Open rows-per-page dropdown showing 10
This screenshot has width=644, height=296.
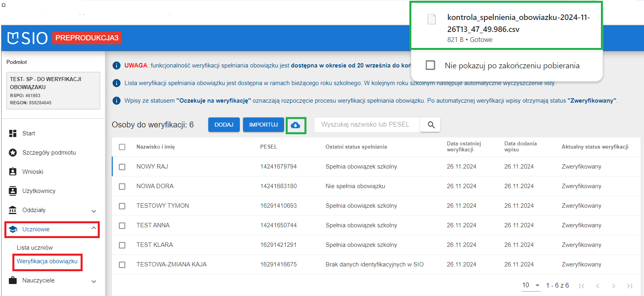click(x=531, y=285)
